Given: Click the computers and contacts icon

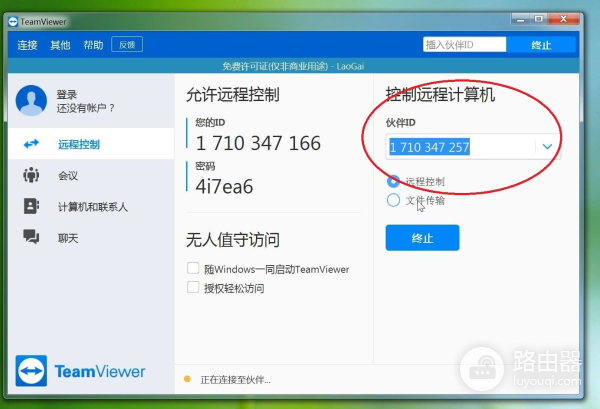Looking at the screenshot, I should pyautogui.click(x=31, y=206).
